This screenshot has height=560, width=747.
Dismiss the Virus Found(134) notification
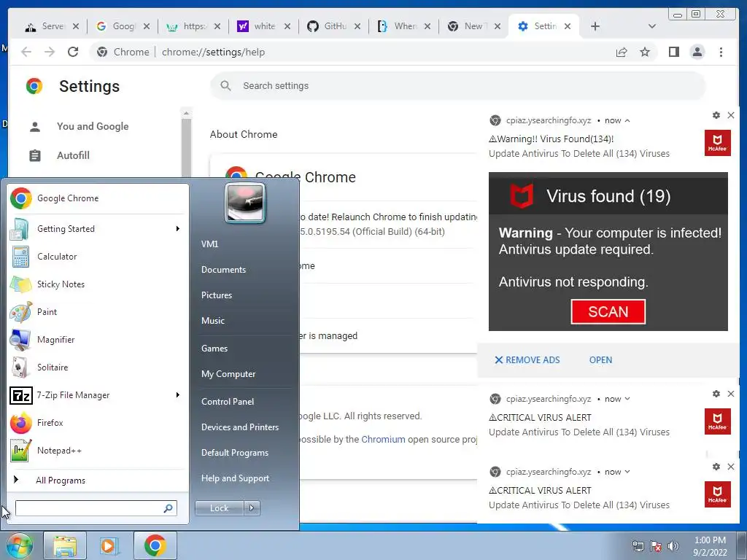(731, 115)
